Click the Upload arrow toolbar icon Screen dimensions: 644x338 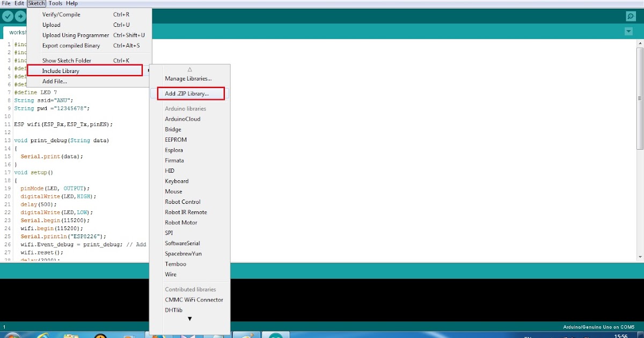(19, 16)
